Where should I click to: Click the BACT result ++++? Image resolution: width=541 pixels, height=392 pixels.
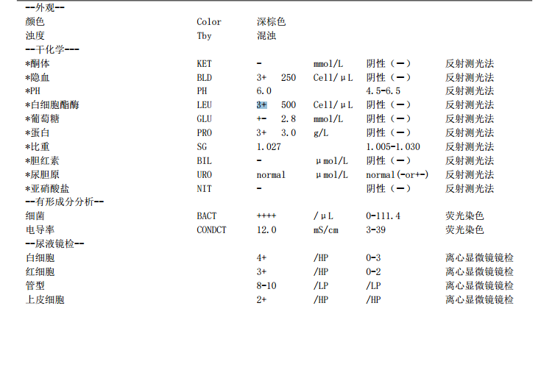tap(266, 215)
